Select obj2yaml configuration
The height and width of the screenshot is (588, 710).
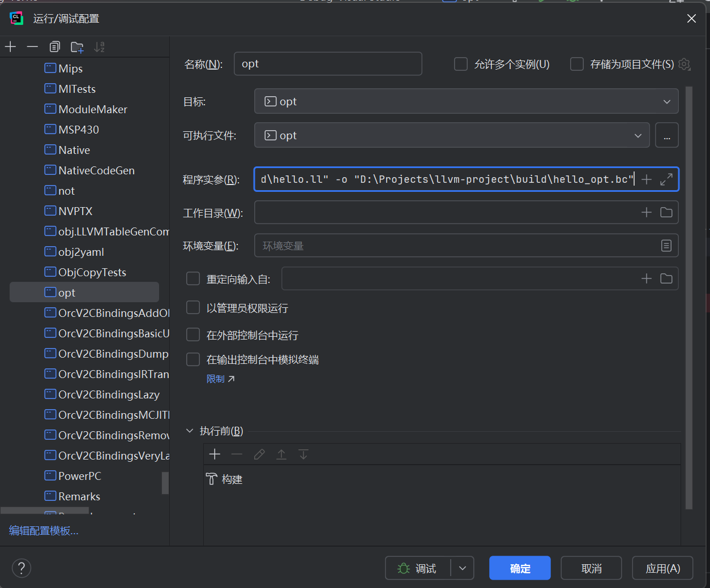coord(74,252)
